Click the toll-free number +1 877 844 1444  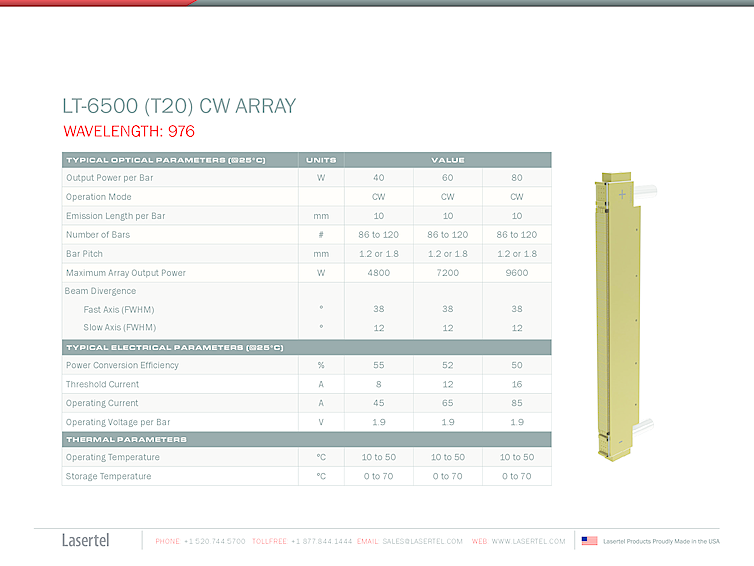(321, 541)
